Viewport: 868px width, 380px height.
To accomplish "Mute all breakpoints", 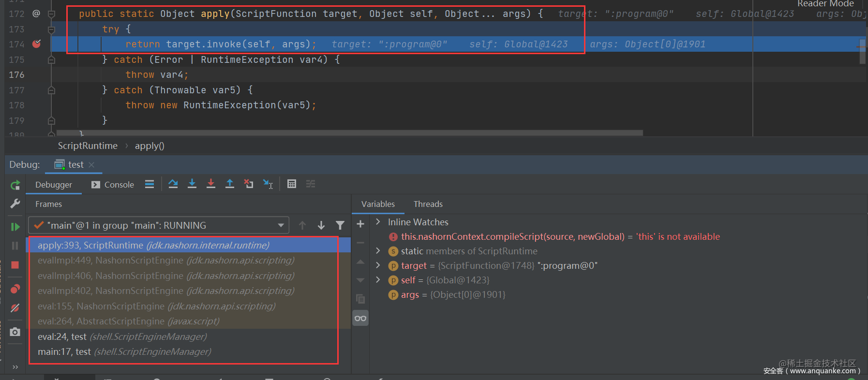I will (x=15, y=308).
